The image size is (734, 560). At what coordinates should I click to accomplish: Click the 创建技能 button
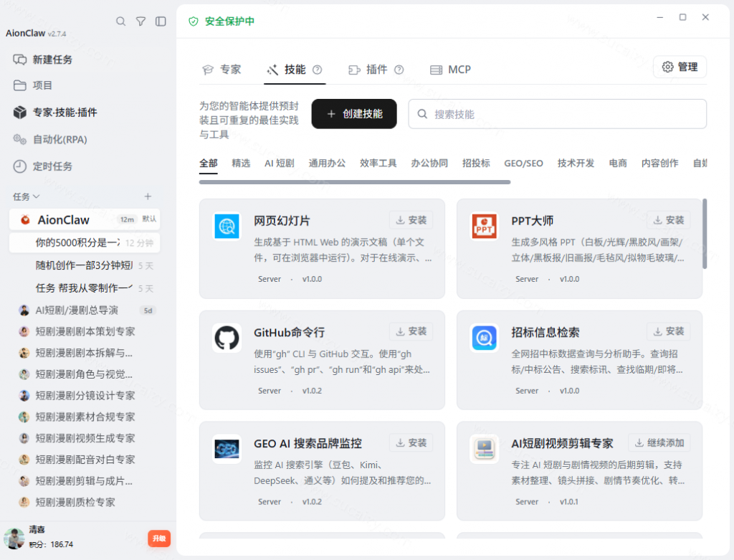click(354, 114)
